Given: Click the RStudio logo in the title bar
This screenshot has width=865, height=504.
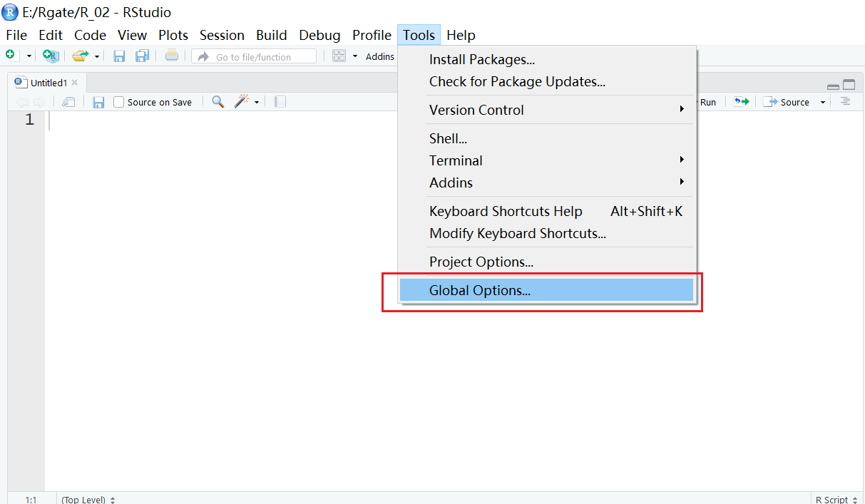Looking at the screenshot, I should (x=10, y=12).
